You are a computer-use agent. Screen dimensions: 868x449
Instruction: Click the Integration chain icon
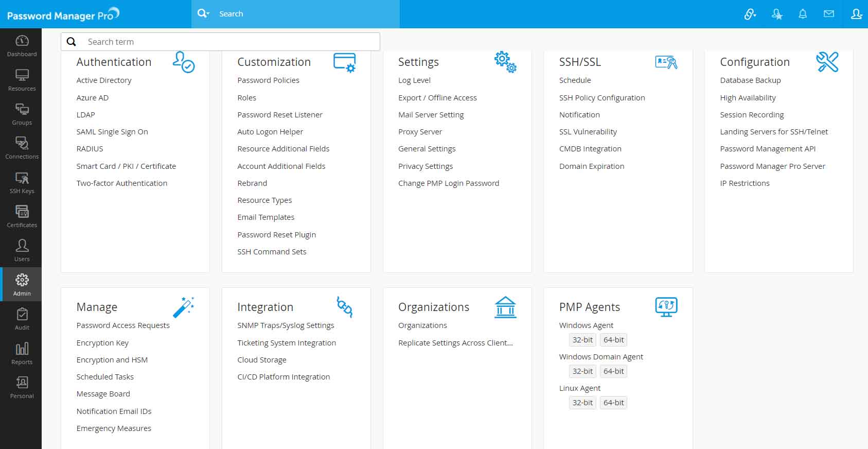click(345, 307)
